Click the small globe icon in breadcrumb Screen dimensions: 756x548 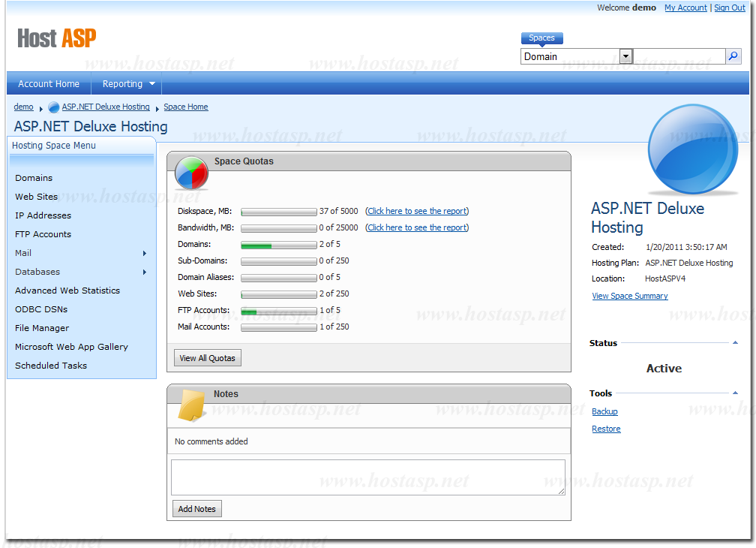54,107
